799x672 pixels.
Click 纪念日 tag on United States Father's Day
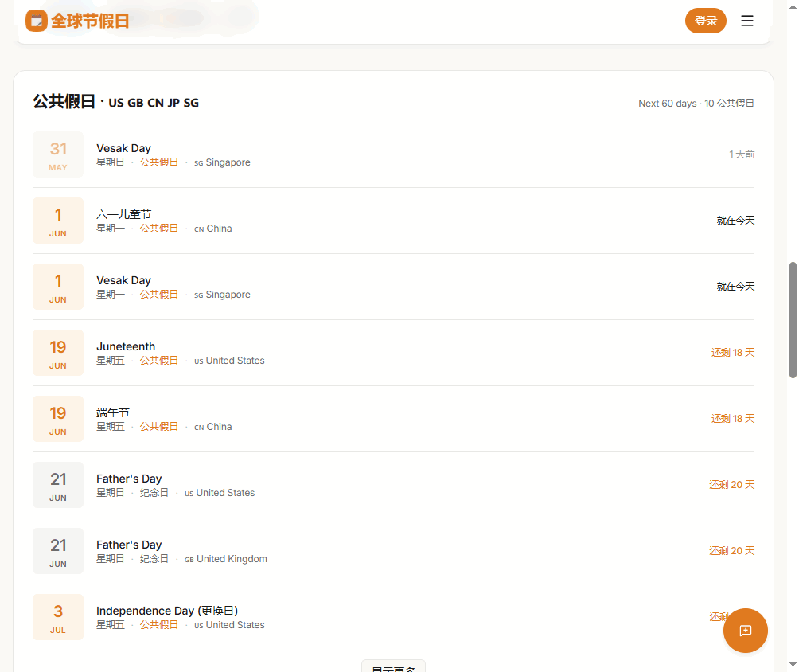pos(154,493)
